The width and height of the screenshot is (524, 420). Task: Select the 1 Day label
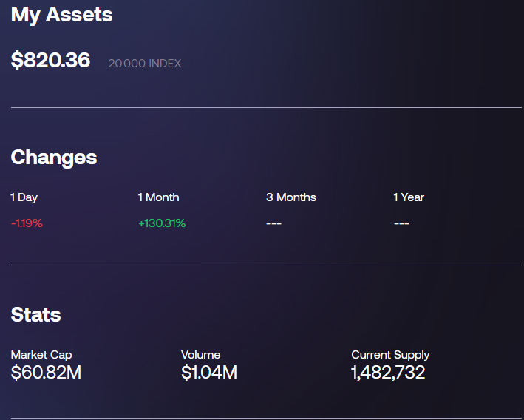[24, 197]
